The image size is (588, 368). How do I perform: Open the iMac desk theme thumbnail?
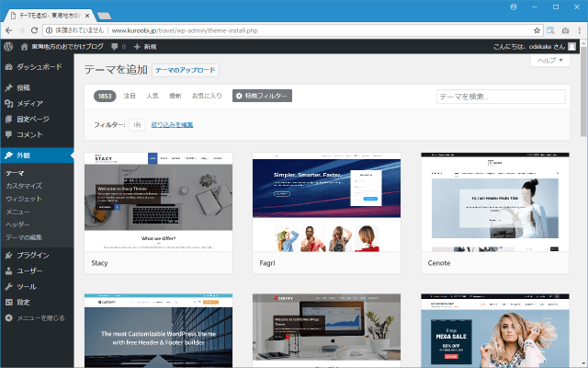[326, 330]
